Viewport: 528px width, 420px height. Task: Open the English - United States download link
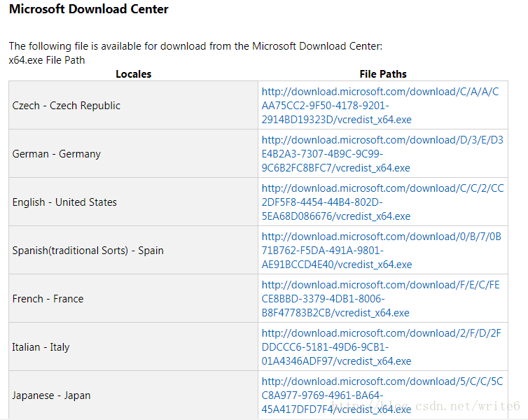[x=382, y=202]
